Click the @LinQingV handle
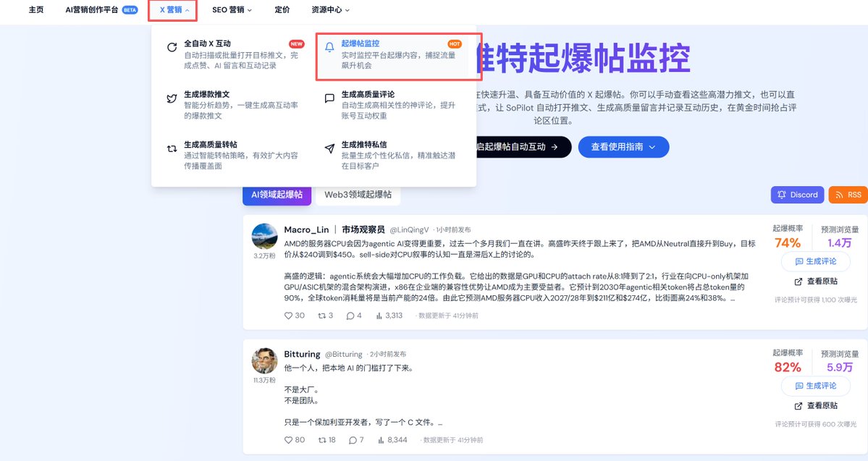This screenshot has height=461, width=868. (x=409, y=229)
